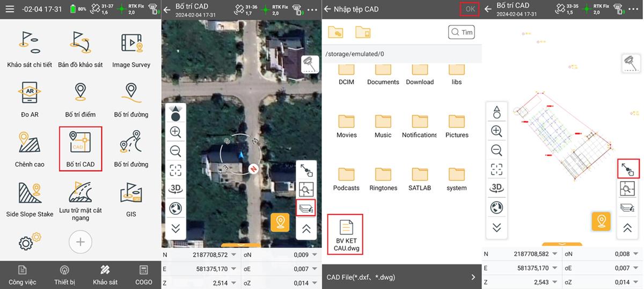The height and width of the screenshot is (289, 644).
Task: Switch to the COGO tab
Action: click(143, 275)
